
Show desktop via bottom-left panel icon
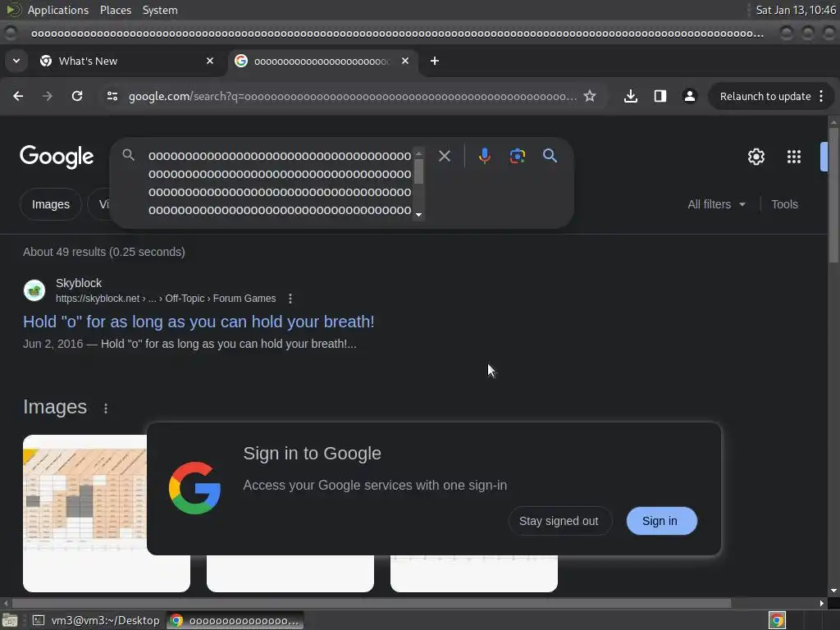coord(10,620)
